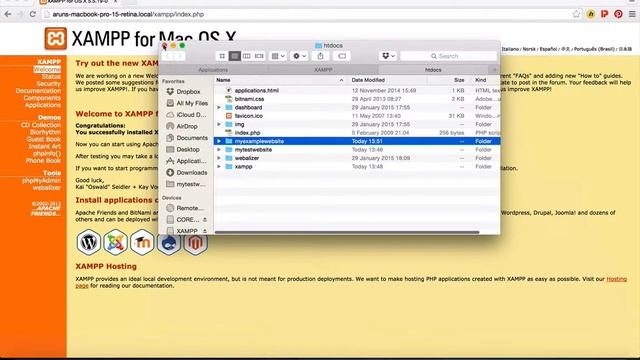Screen dimensions: 640x360
Task: Select the favicon.ico file
Action: pyautogui.click(x=357, y=116)
